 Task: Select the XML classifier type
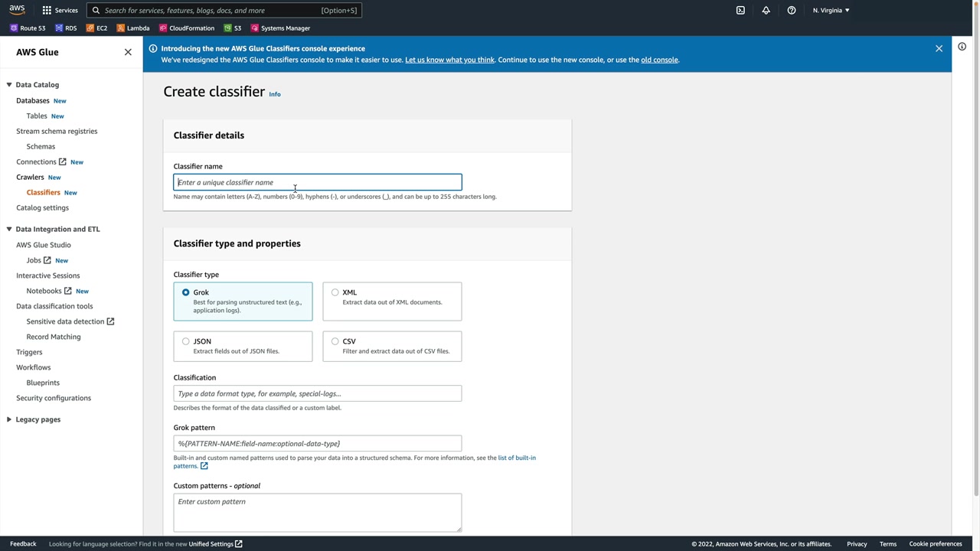coord(335,292)
